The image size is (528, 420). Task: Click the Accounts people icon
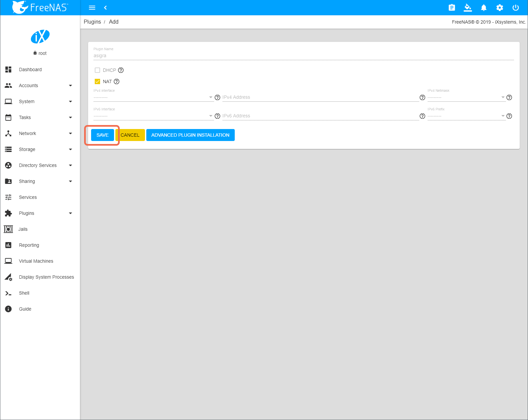pyautogui.click(x=8, y=85)
